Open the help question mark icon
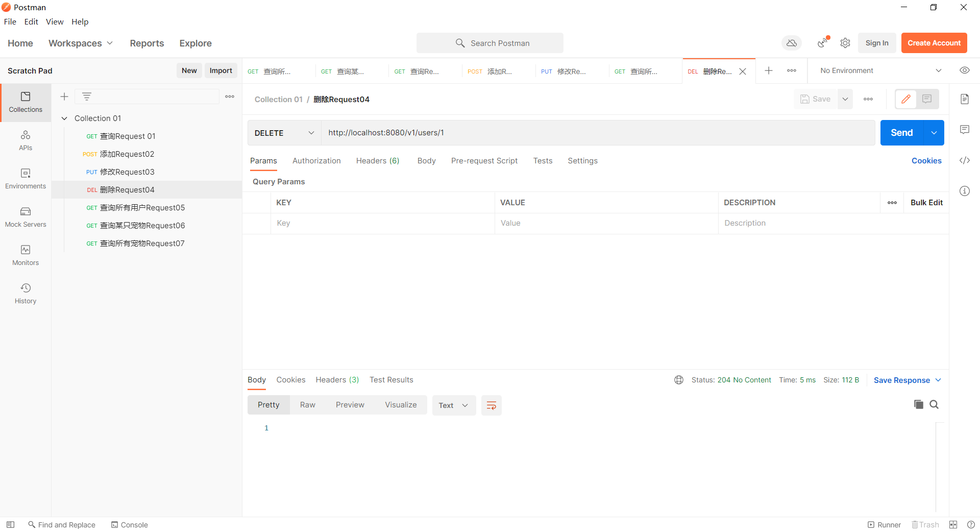 point(971,525)
